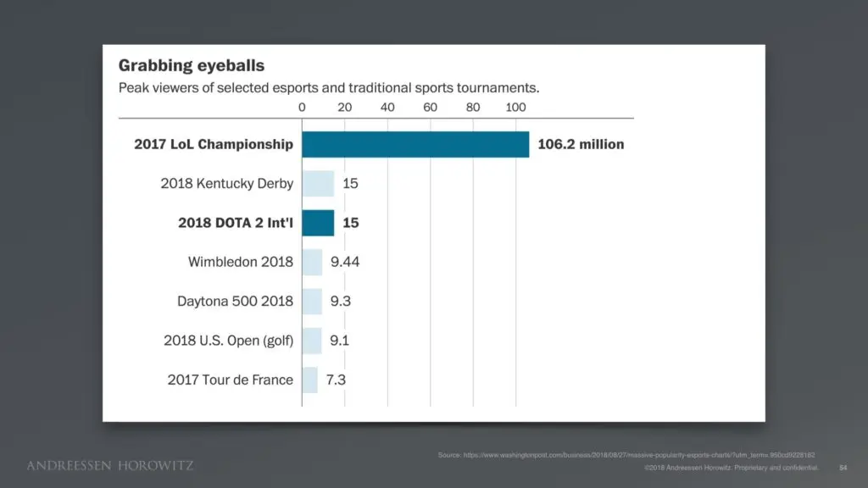
Task: Click the slide page number in the footer
Action: point(843,468)
